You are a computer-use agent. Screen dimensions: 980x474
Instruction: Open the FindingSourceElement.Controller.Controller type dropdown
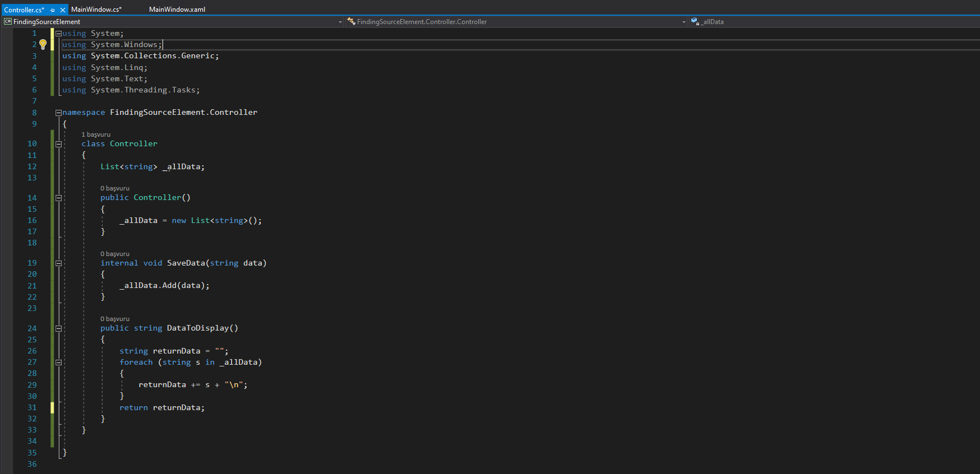tap(683, 22)
